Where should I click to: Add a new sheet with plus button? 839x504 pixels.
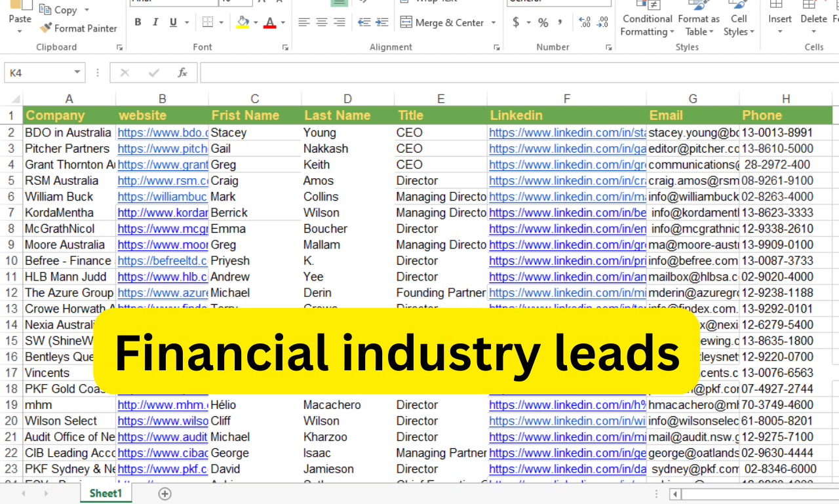(x=165, y=494)
